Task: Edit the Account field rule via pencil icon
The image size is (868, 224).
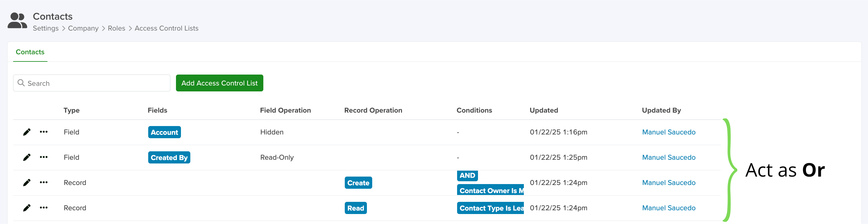Action: point(27,132)
